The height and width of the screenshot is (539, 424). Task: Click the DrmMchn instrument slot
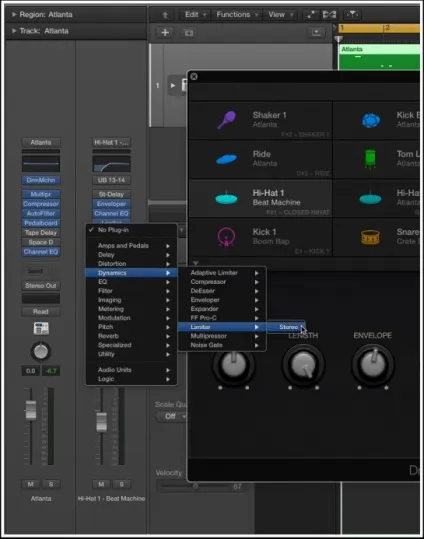(41, 180)
